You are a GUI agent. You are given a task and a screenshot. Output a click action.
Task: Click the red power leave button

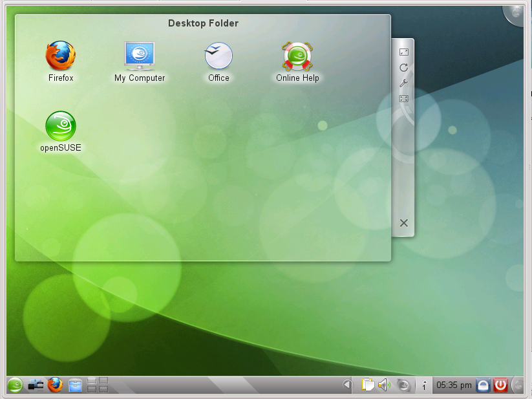point(500,385)
